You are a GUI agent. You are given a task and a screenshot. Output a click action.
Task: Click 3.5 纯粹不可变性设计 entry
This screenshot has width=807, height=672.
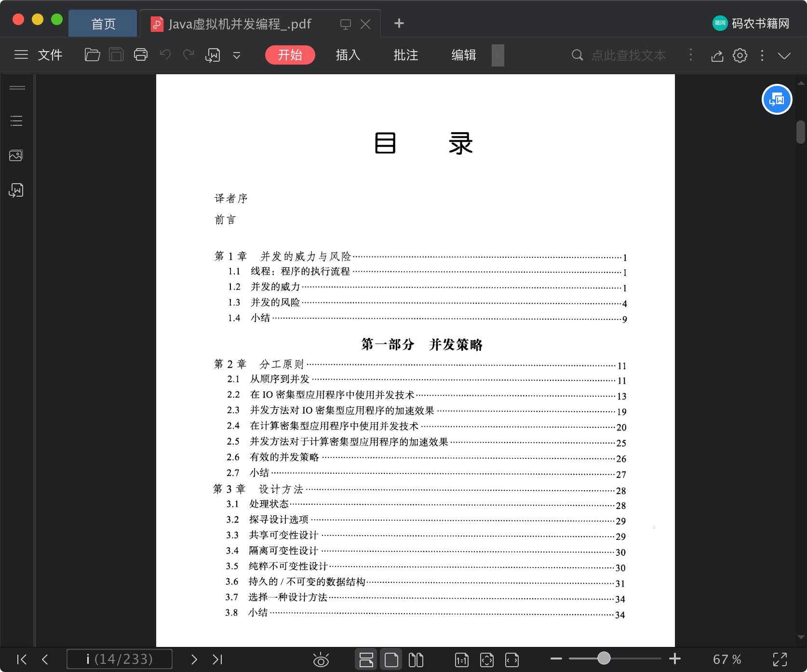click(425, 566)
